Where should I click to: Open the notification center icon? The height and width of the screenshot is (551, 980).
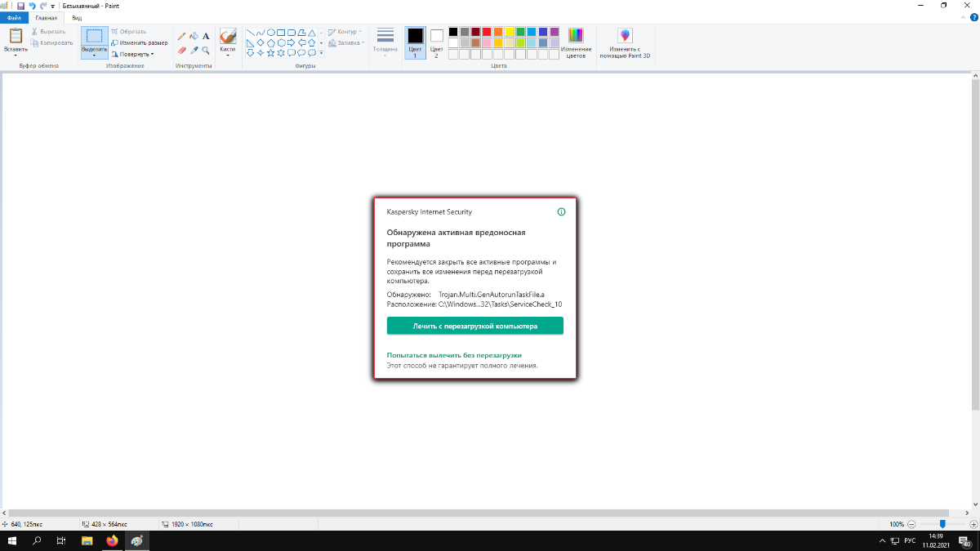[x=965, y=540]
